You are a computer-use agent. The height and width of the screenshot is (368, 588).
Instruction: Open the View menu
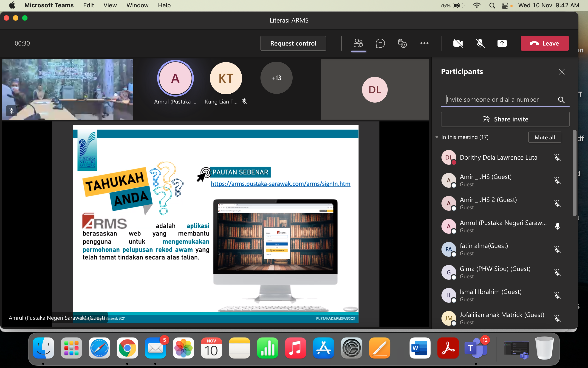[x=110, y=5]
